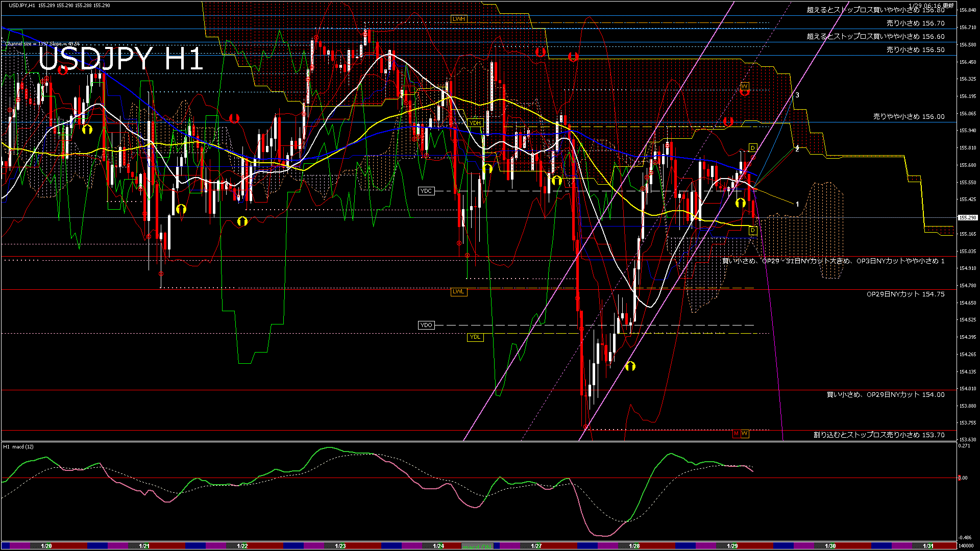Click the H1 macd (12) indicator title
The height and width of the screenshot is (551, 980).
tap(18, 446)
